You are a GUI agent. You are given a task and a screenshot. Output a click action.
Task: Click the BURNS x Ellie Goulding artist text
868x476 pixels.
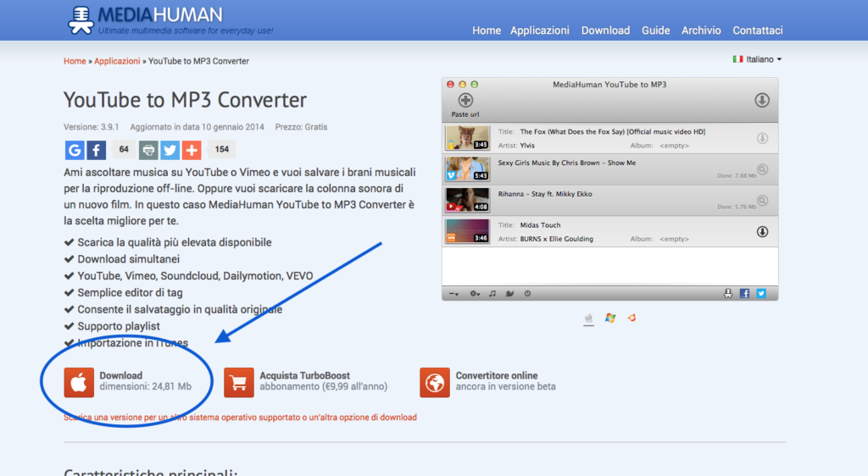coord(556,239)
